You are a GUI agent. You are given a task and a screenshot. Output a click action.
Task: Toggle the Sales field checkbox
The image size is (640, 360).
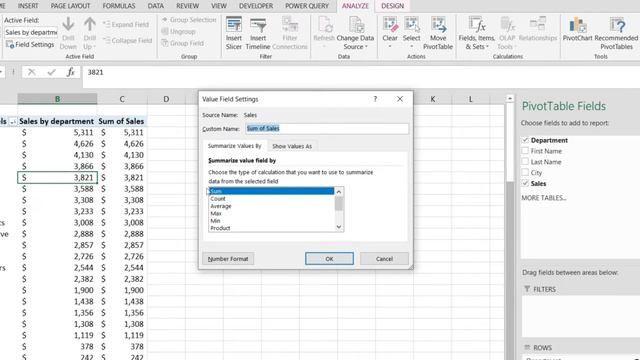(x=525, y=183)
